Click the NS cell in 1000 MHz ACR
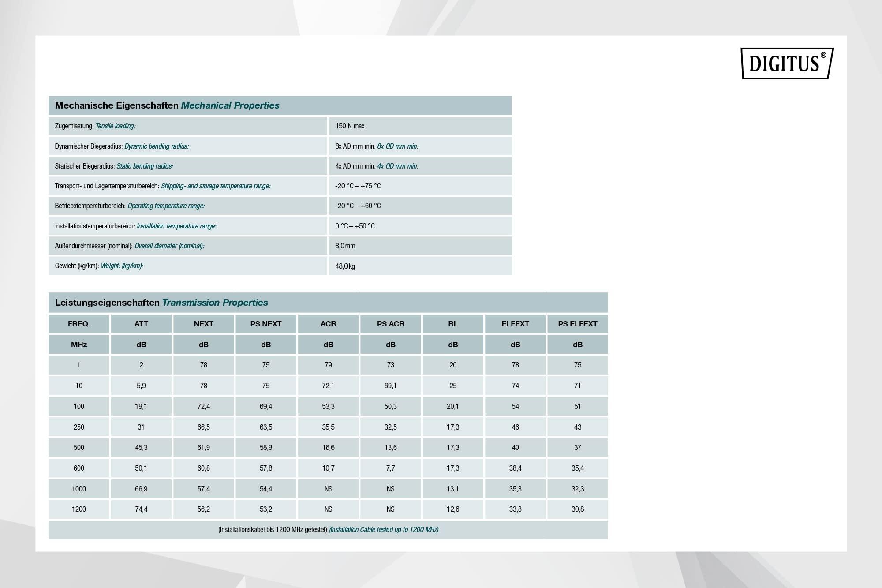Image resolution: width=882 pixels, height=588 pixels. coord(328,489)
